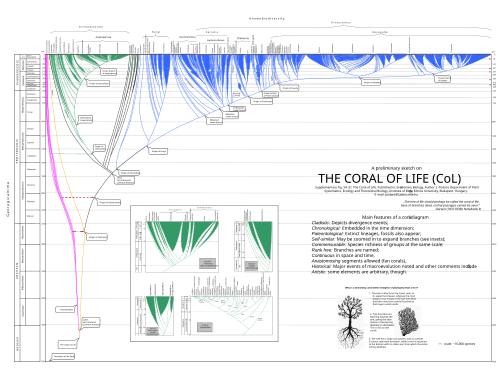Click the 'Rank free: Branches are named' line
Image resolution: width=500 pixels, height=387 pixels.
(x=345, y=250)
